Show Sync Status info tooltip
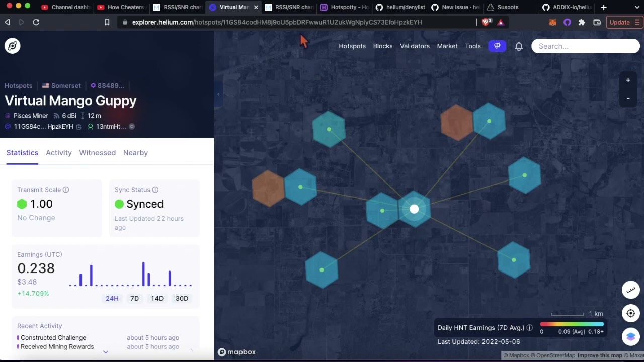The width and height of the screenshot is (644, 362). (155, 190)
